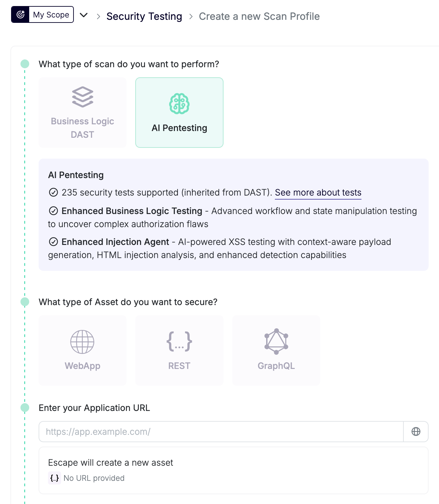Click the globe icon beside the URL field
Image resolution: width=439 pixels, height=504 pixels.
pos(416,432)
